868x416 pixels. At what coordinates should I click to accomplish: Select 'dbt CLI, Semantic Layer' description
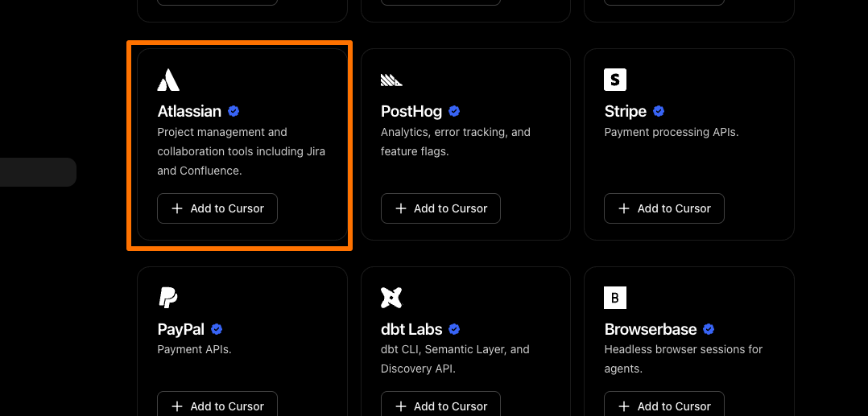(x=455, y=359)
